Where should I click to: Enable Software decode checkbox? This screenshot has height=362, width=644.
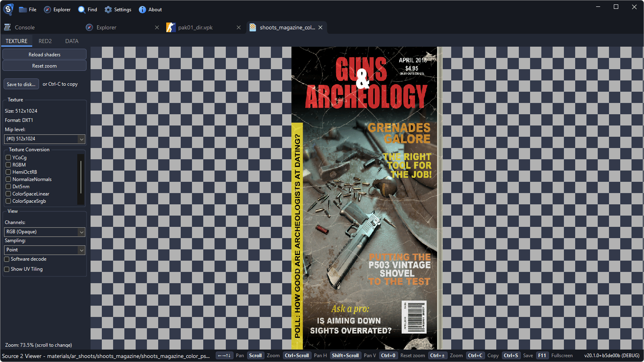(6, 259)
